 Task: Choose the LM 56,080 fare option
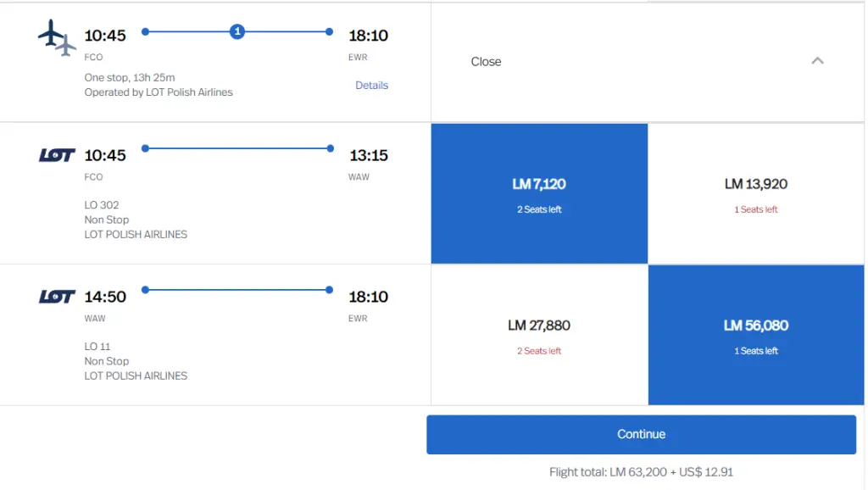pos(756,335)
